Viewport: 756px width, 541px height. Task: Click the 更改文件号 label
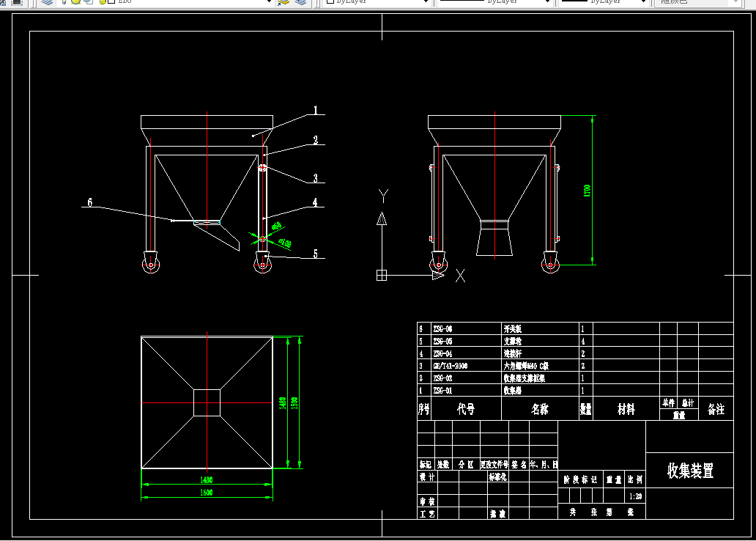pyautogui.click(x=494, y=464)
